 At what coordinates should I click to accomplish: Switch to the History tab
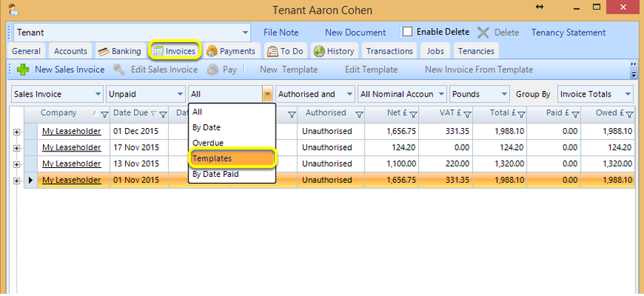click(334, 51)
